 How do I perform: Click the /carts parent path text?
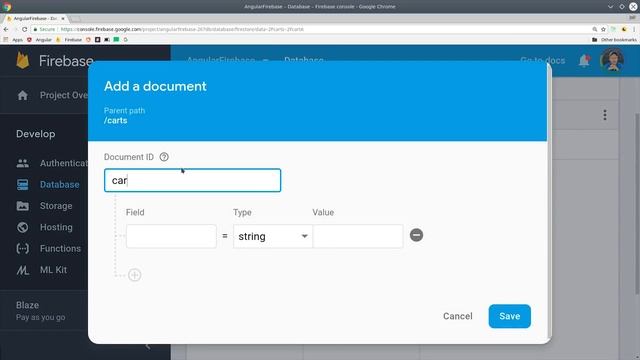point(116,120)
